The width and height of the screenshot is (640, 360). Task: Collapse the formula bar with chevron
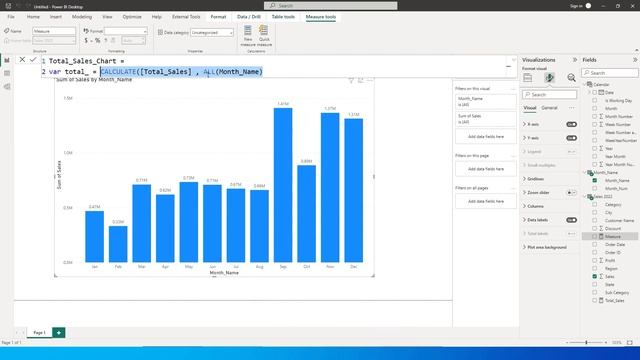(513, 60)
